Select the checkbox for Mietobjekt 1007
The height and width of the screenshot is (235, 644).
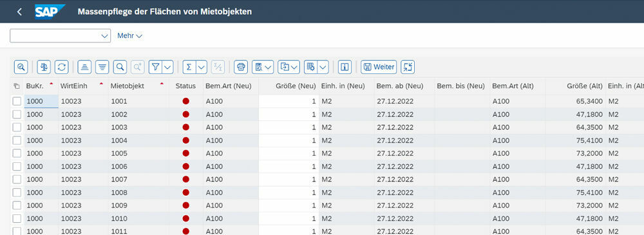tap(17, 180)
